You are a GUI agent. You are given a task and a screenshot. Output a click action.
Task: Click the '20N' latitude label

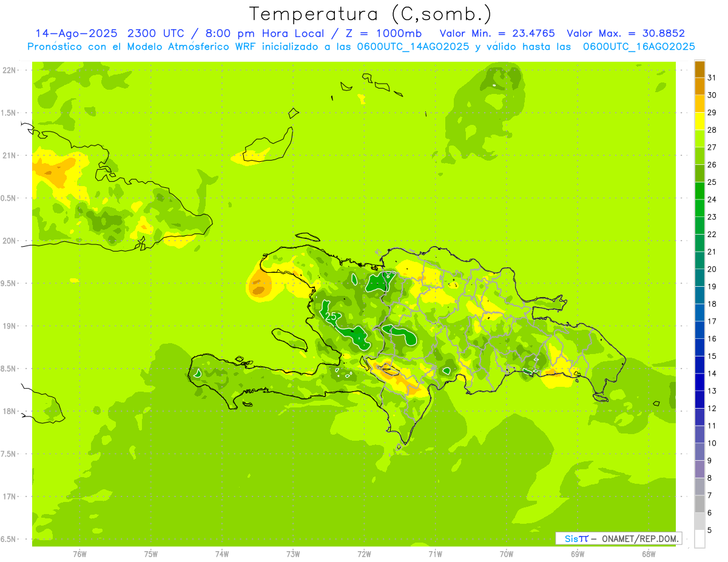(x=10, y=241)
